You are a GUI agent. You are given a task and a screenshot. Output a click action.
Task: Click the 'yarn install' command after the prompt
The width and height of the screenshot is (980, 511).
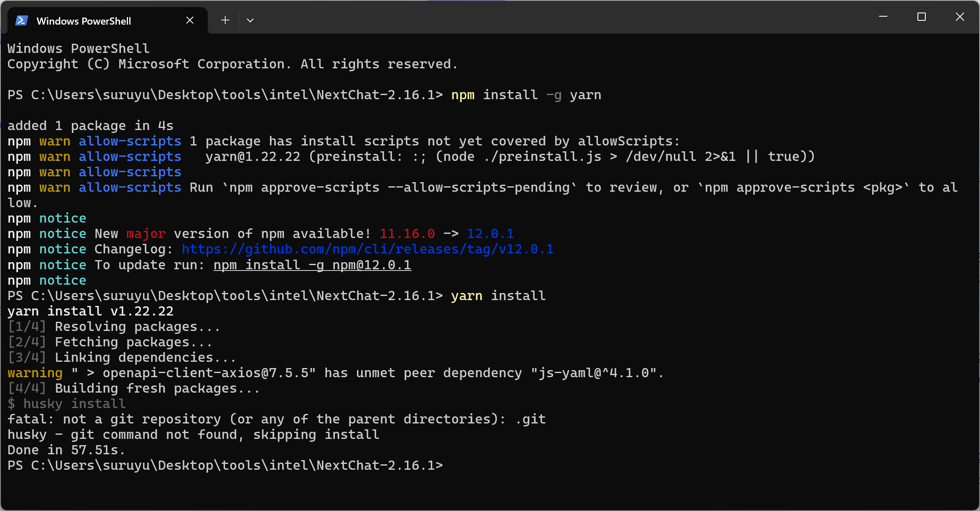pyautogui.click(x=498, y=296)
